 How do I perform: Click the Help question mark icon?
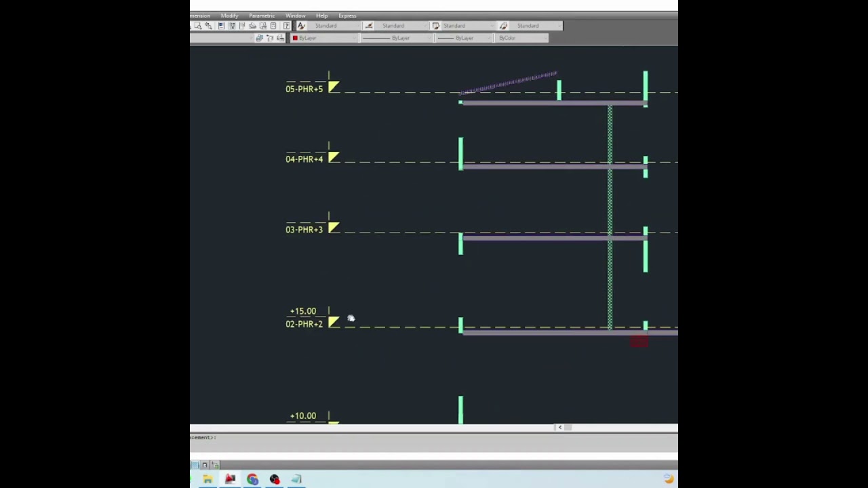coord(286,26)
